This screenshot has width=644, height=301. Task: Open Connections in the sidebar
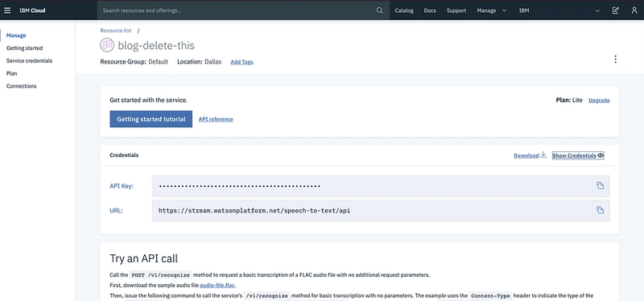22,86
